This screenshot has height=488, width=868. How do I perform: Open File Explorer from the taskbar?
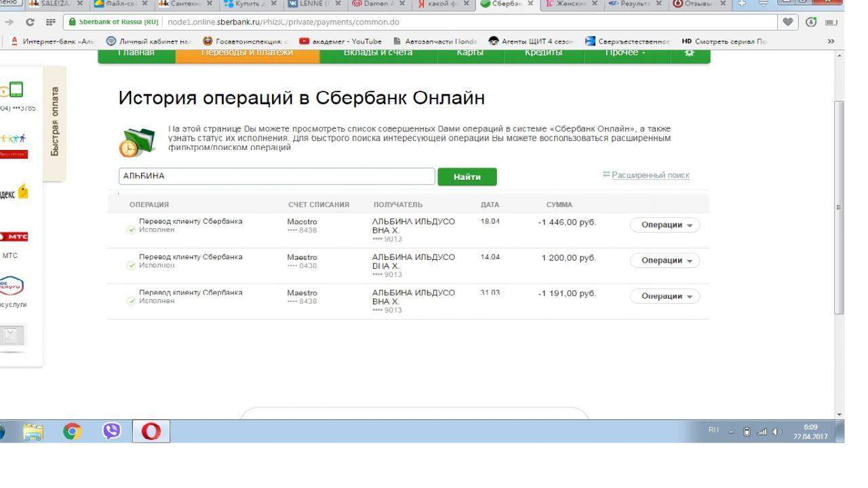click(x=33, y=432)
